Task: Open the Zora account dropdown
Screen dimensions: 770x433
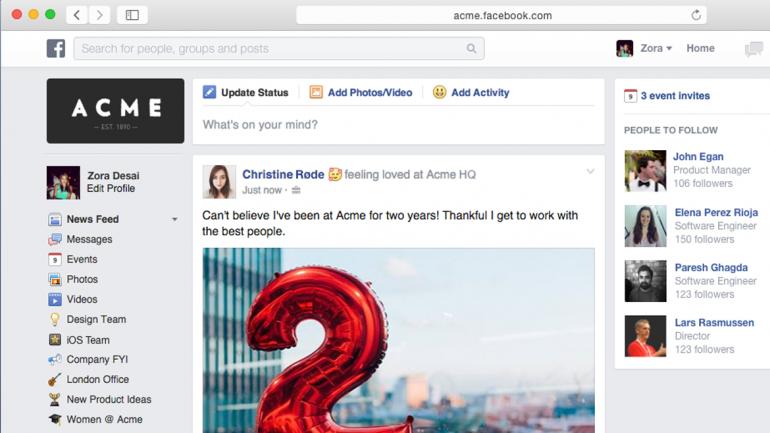Action: 656,48
